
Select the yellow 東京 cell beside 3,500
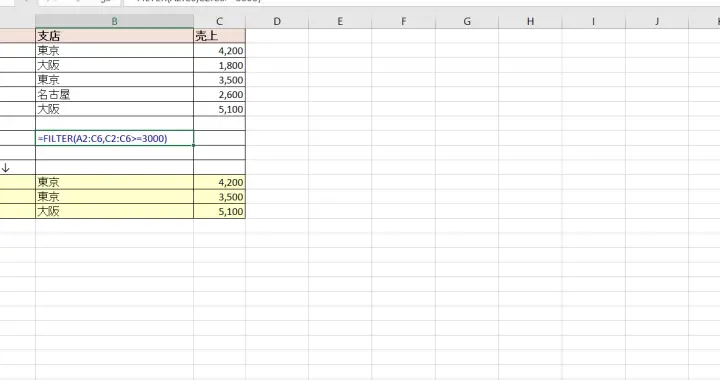pyautogui.click(x=114, y=197)
